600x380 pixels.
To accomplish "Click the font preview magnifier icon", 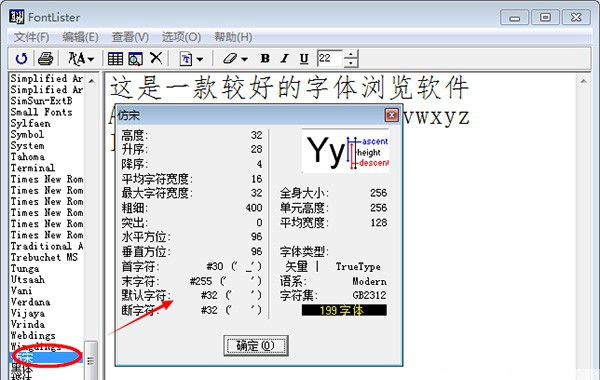I will (135, 59).
